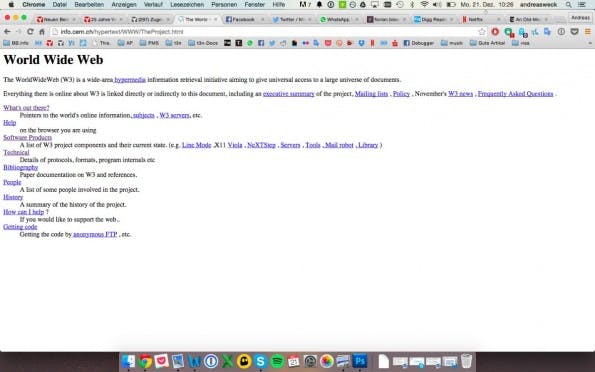Open the Software Products link
This screenshot has height=372, width=595.
click(27, 137)
